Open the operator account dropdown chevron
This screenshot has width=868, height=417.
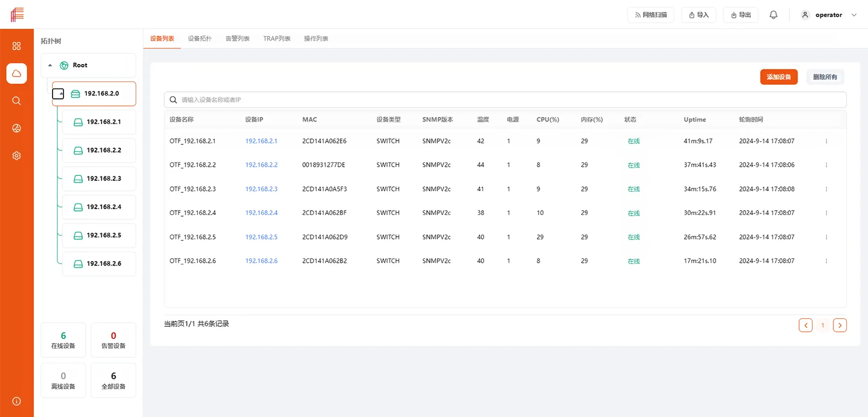854,15
